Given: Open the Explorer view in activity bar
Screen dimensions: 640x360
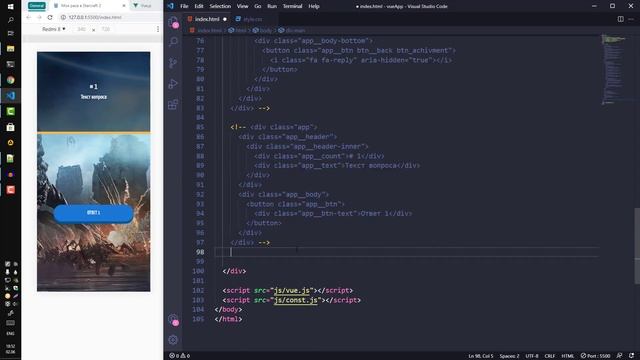Looking at the screenshot, I should point(173,22).
